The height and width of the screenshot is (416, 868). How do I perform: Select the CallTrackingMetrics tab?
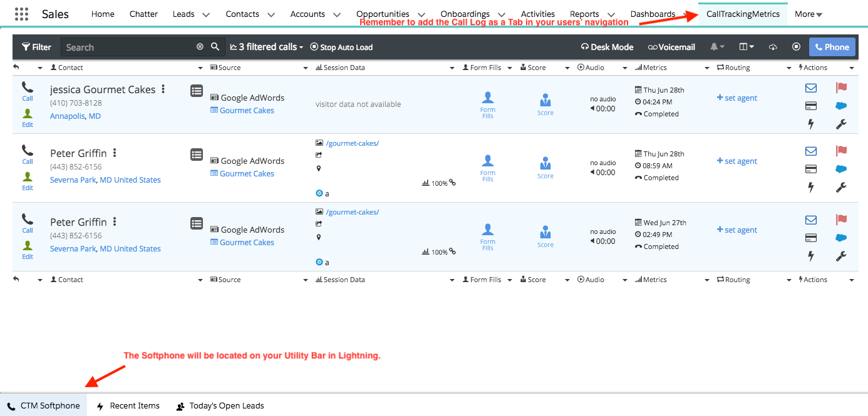(x=743, y=14)
